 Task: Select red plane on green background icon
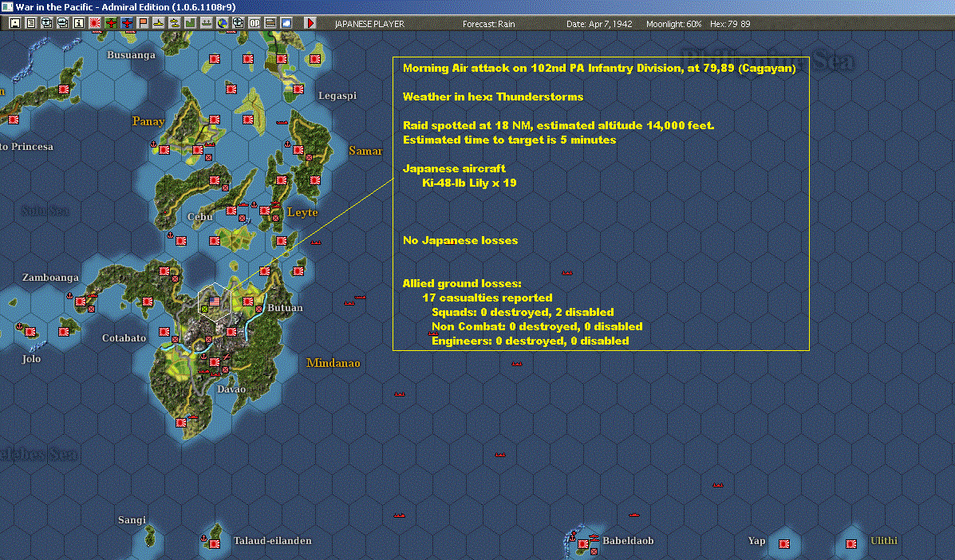111,23
